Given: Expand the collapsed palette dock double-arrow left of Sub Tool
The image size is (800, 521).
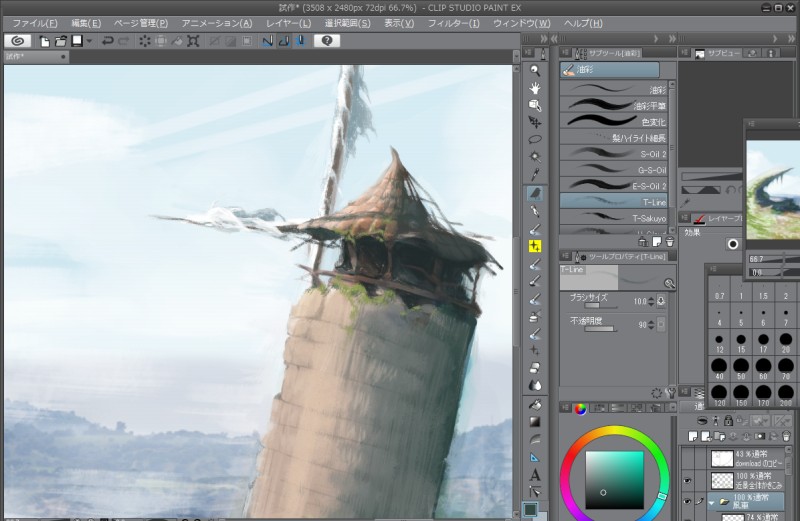Looking at the screenshot, I should tap(554, 39).
